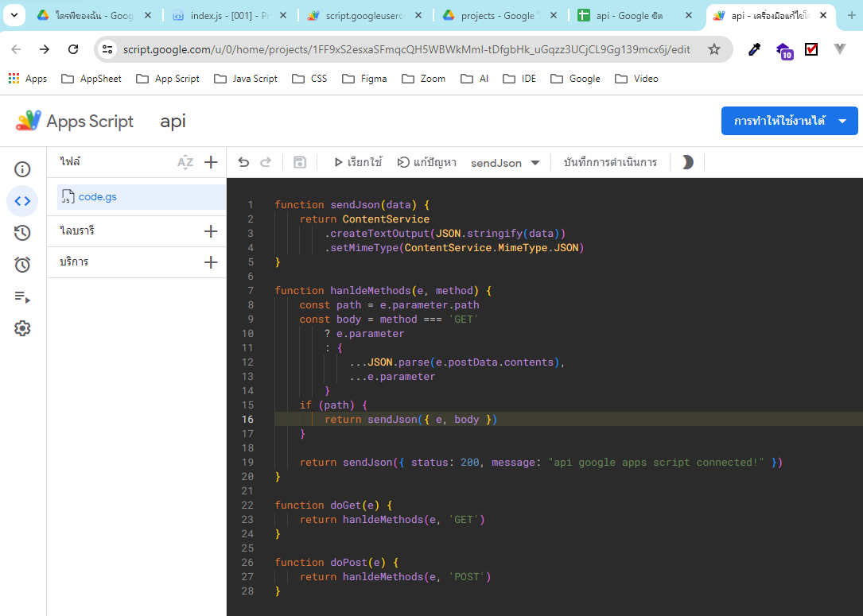Open project version history icon
Viewport: 863px width, 616px height.
pos(22,233)
